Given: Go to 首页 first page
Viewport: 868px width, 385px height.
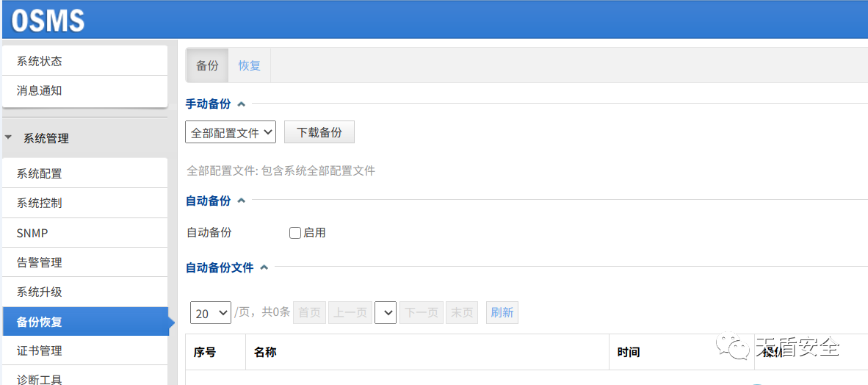Looking at the screenshot, I should [x=309, y=312].
